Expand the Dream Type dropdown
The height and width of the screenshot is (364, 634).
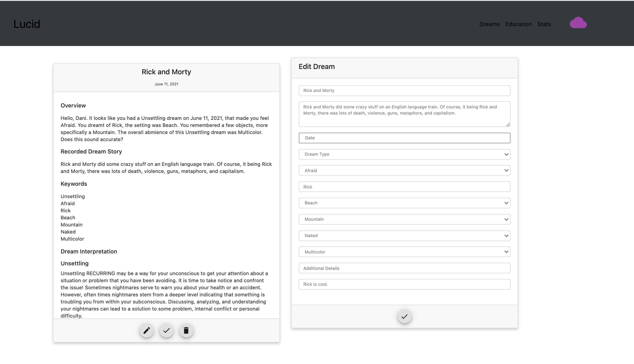point(404,154)
